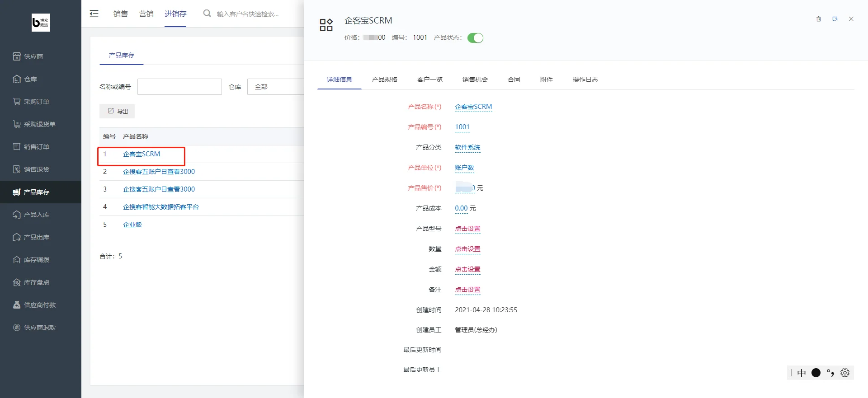
Task: Select the 产品库存 tab
Action: click(x=122, y=55)
